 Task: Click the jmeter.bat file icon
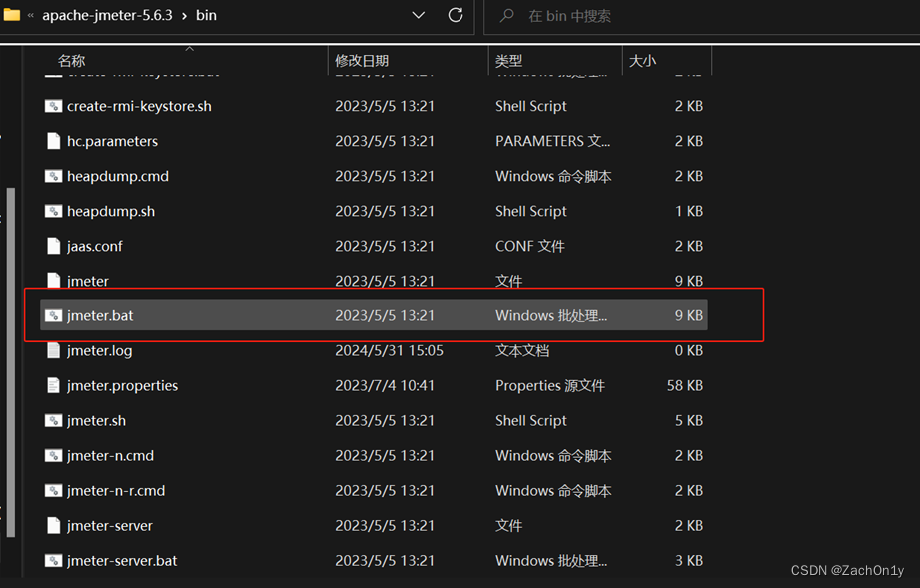pos(53,316)
